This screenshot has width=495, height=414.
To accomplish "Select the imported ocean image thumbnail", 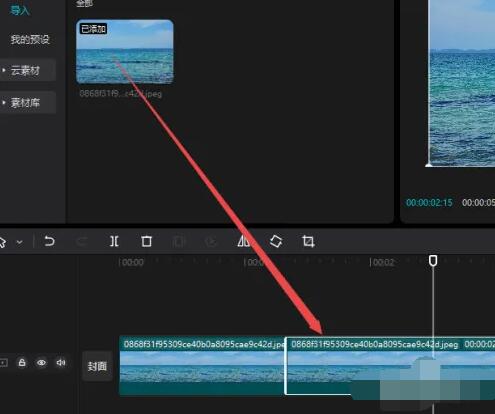I will coord(125,52).
